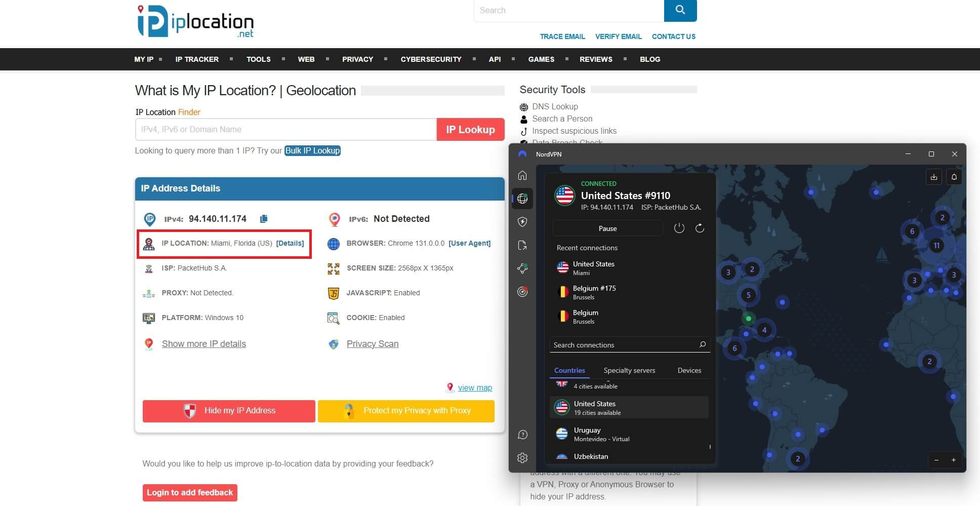Image resolution: width=980 pixels, height=506 pixels.
Task: Click map cluster marker numbered 5
Action: click(x=748, y=295)
